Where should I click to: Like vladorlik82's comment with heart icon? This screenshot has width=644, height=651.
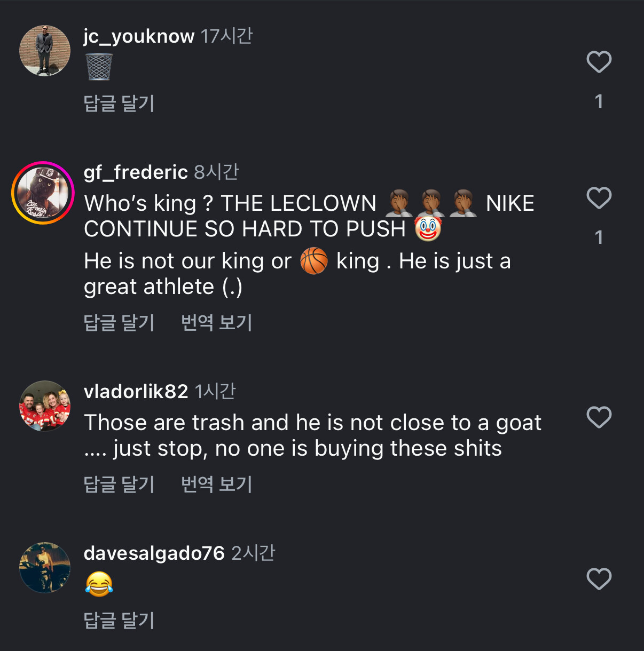pos(599,417)
